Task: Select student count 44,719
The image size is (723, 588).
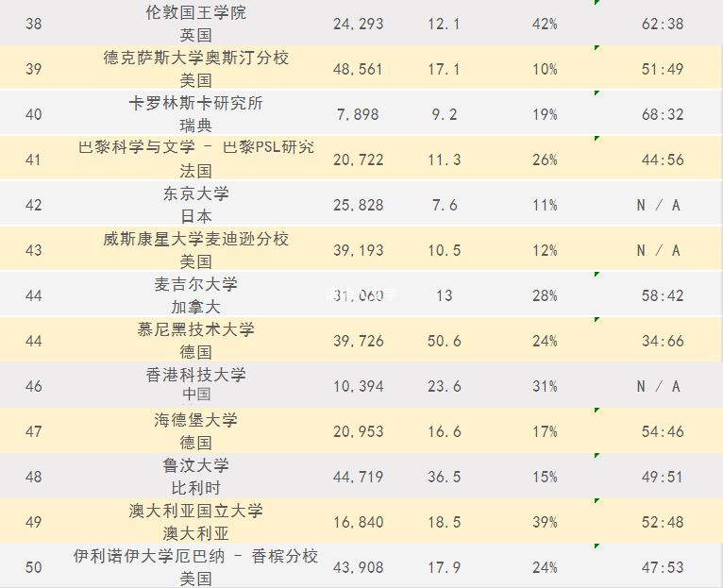Action: click(x=359, y=477)
